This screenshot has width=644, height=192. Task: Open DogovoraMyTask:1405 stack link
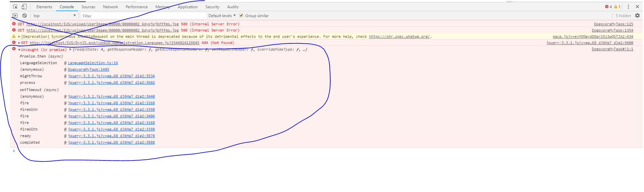coord(88,69)
